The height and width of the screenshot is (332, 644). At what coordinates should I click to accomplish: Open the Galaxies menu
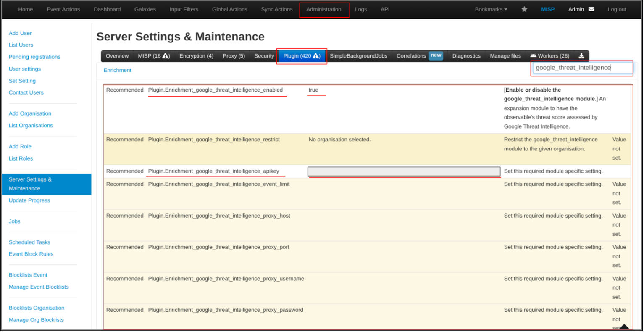pyautogui.click(x=145, y=9)
